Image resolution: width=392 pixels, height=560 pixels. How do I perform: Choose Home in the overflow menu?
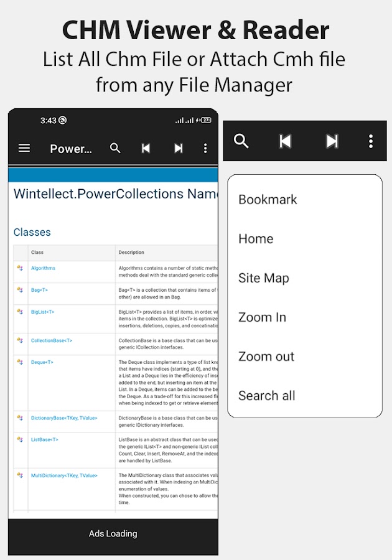click(x=256, y=239)
